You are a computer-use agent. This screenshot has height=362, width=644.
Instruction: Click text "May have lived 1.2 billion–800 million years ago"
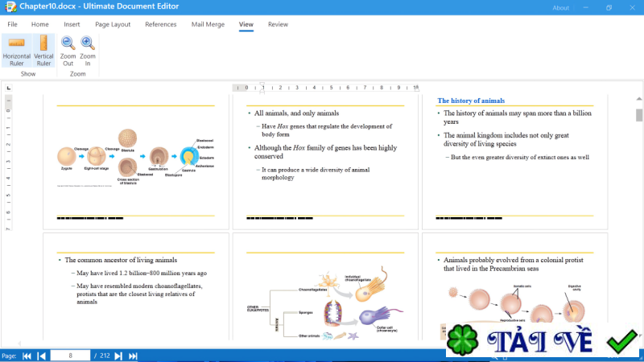point(142,273)
